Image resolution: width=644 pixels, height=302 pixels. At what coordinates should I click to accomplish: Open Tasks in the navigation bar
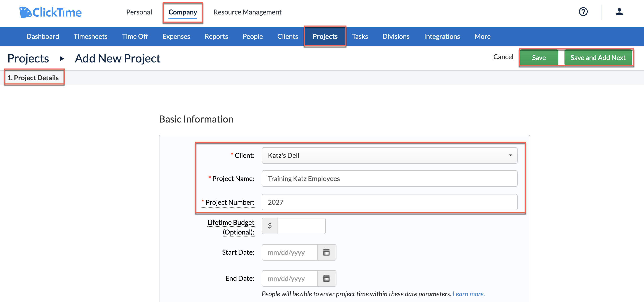(x=360, y=36)
